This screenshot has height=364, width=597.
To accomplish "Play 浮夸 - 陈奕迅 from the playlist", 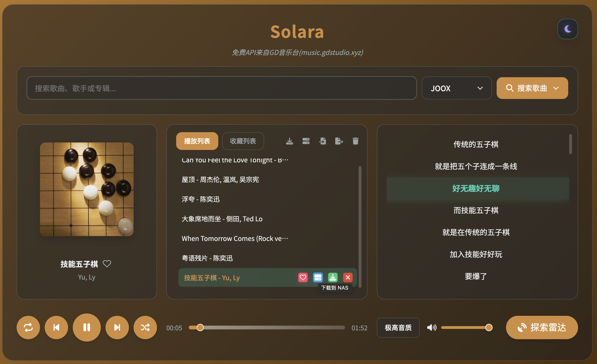I will tap(201, 199).
